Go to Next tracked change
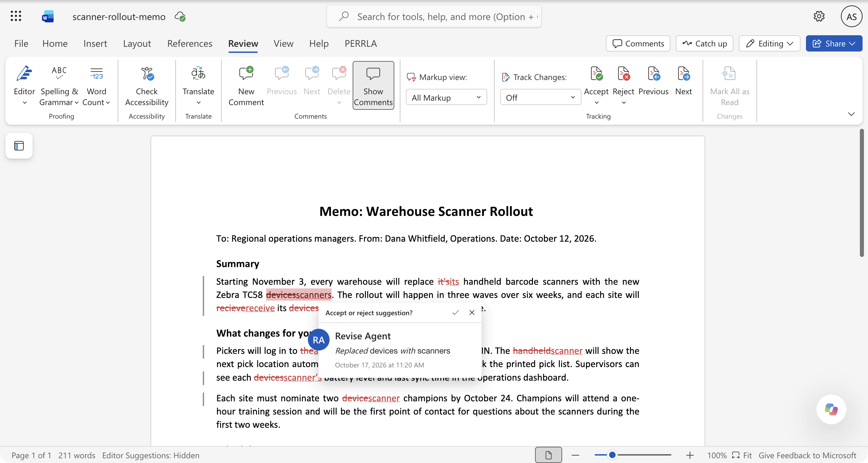The width and height of the screenshot is (868, 463). coord(683,81)
